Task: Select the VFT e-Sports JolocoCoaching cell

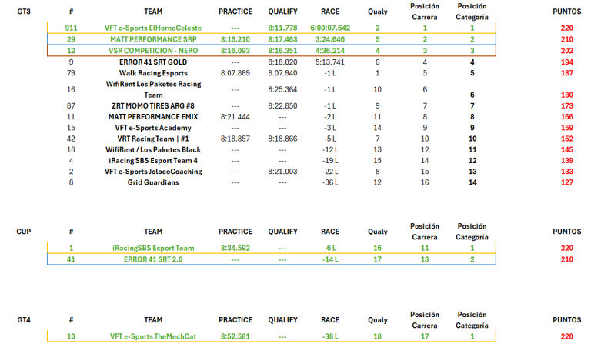Action: click(153, 171)
